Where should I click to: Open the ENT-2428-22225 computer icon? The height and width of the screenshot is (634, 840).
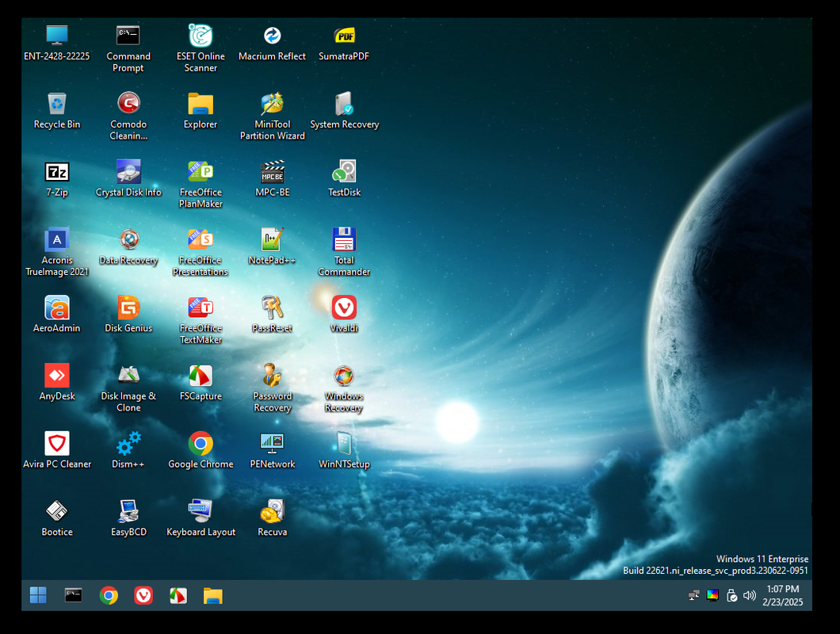tap(57, 36)
